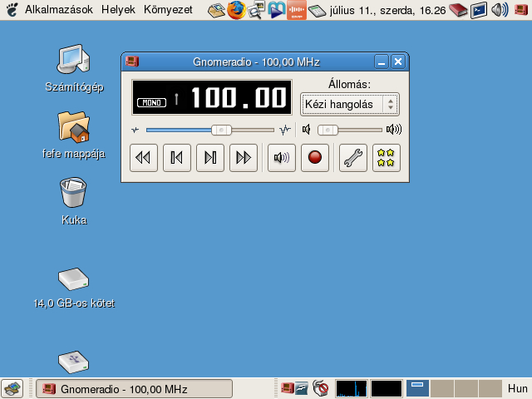Image resolution: width=532 pixels, height=399 pixels.
Task: Click the show desktop button in bottom panel
Action: [x=12, y=388]
